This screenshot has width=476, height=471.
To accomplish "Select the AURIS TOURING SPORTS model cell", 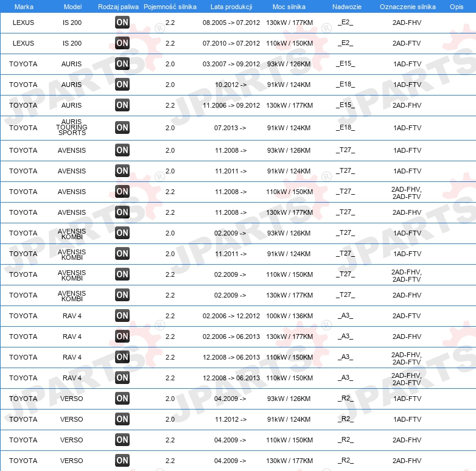I will click(72, 127).
